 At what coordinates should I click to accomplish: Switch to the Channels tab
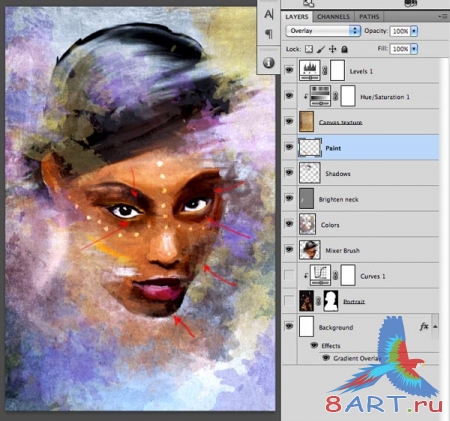point(333,17)
